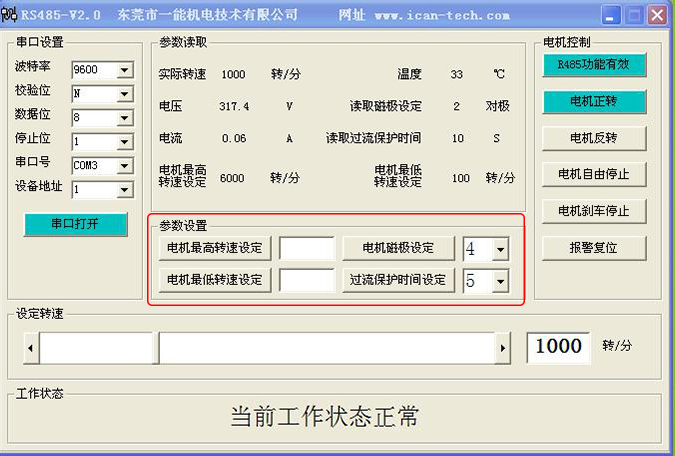Image resolution: width=675 pixels, height=456 pixels.
Task: Click the 设定转速 slider thumb
Action: (x=155, y=348)
